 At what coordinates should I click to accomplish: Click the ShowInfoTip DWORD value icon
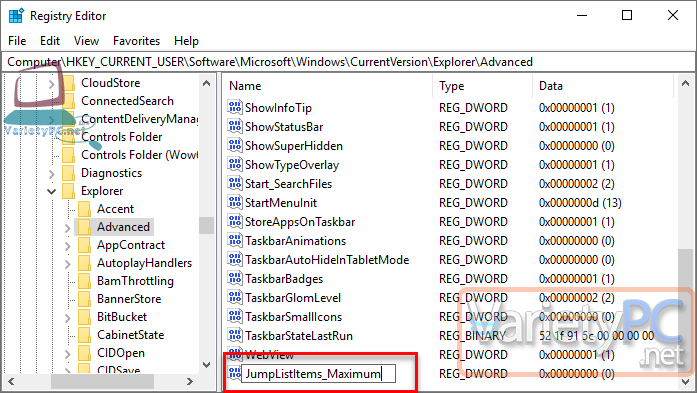[235, 107]
